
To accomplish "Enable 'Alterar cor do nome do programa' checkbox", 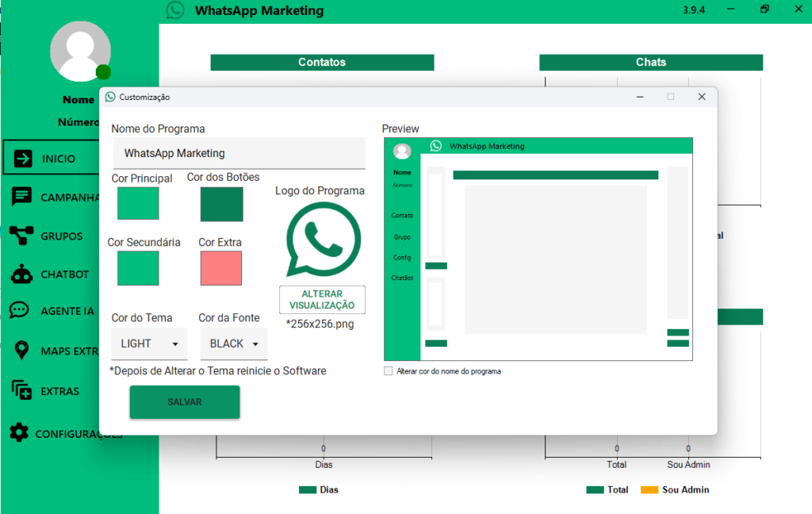I will pyautogui.click(x=389, y=371).
